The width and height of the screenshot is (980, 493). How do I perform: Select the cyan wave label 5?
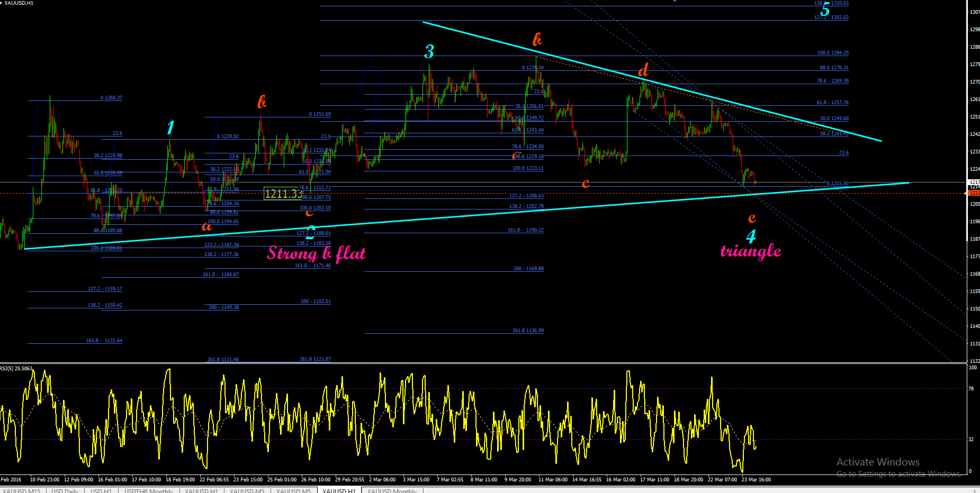(x=825, y=10)
